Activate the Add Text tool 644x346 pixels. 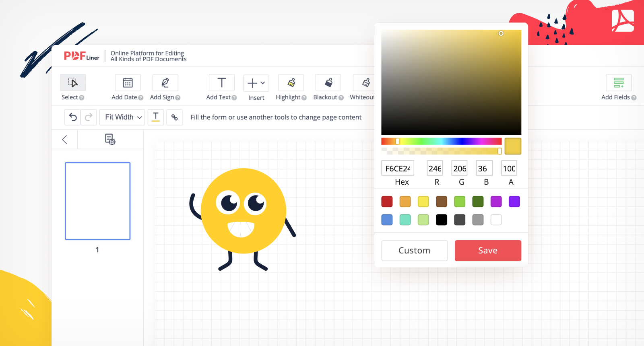[221, 82]
